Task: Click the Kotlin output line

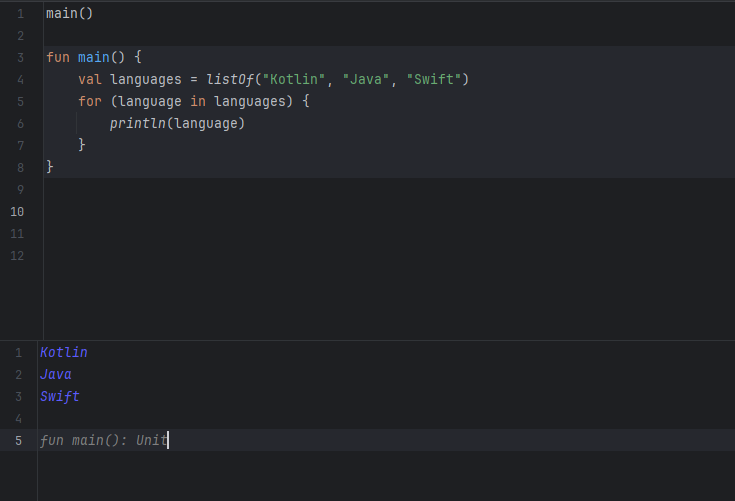Action: point(64,352)
